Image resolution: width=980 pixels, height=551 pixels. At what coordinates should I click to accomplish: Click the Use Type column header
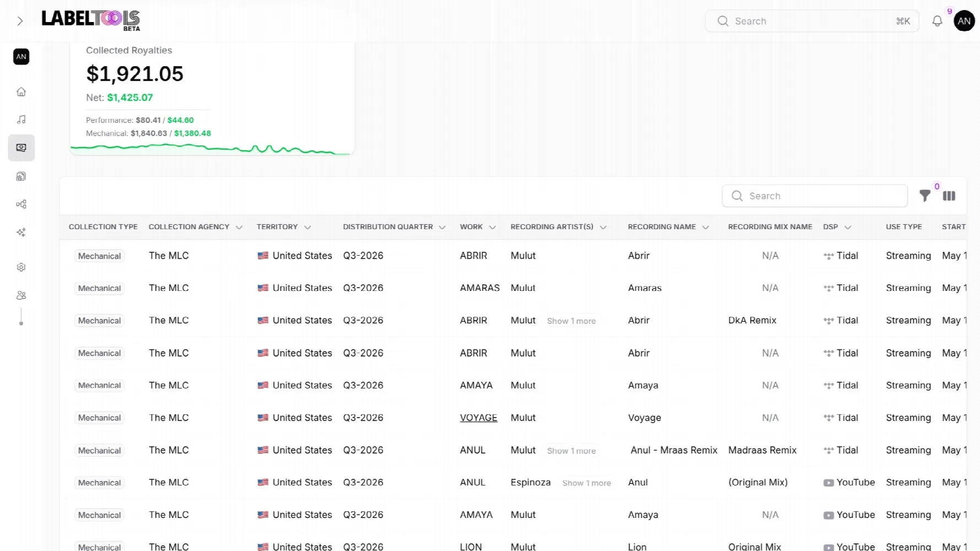pyautogui.click(x=904, y=227)
